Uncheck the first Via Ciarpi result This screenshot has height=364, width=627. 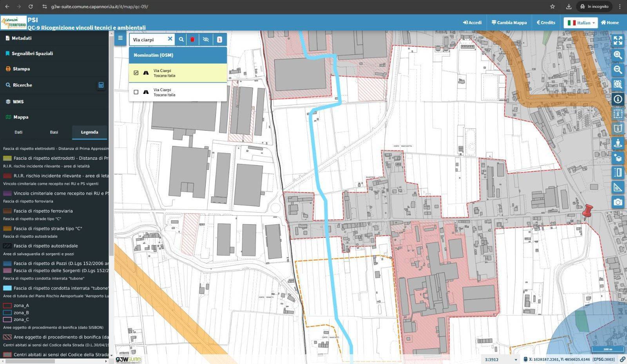click(136, 73)
